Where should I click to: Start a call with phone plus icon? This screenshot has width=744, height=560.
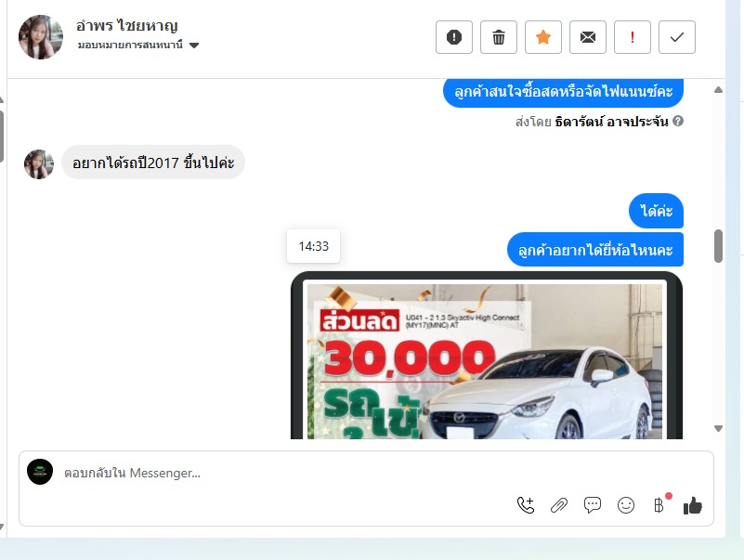[x=526, y=505]
